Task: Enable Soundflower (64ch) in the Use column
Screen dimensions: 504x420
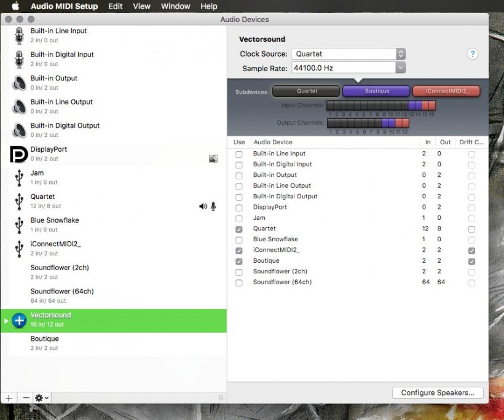Action: tap(239, 283)
